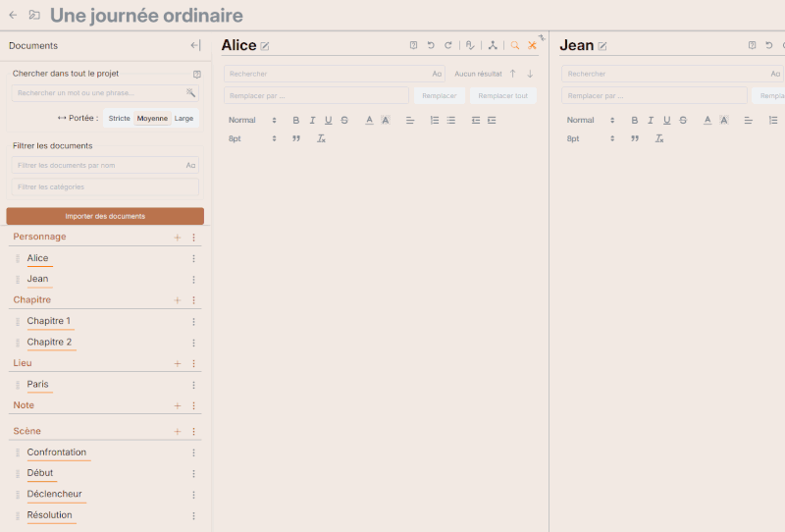785x532 pixels.
Task: Collapse the Documents sidebar panel
Action: click(x=195, y=45)
